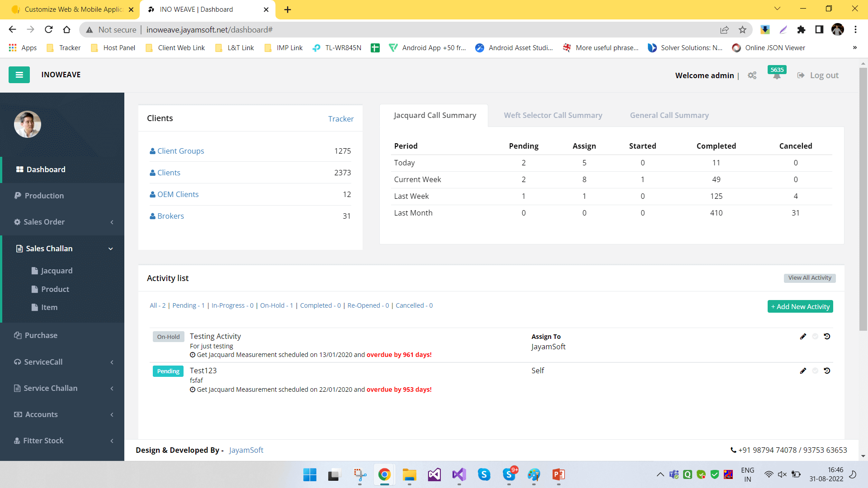Open Production in the sidebar
The image size is (868, 488).
[62, 196]
